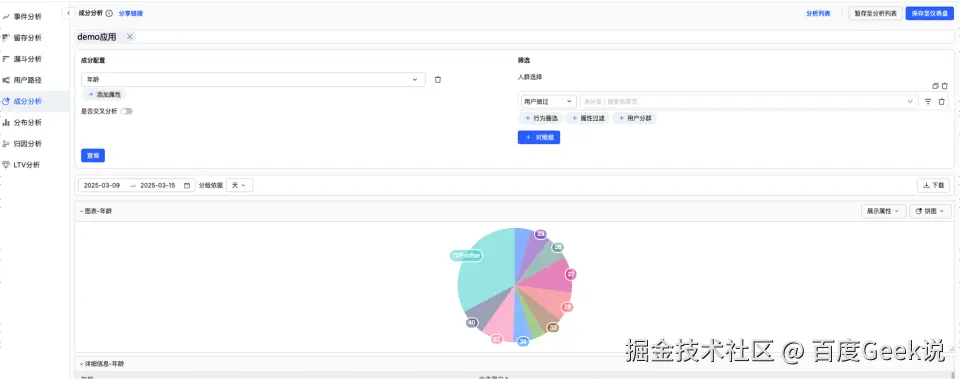
Task: Open the 天 grouping dropdown
Action: 239,185
